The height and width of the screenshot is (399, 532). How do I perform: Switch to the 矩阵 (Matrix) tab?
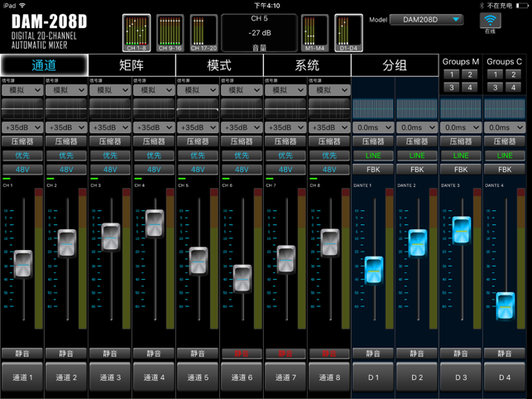coord(132,65)
